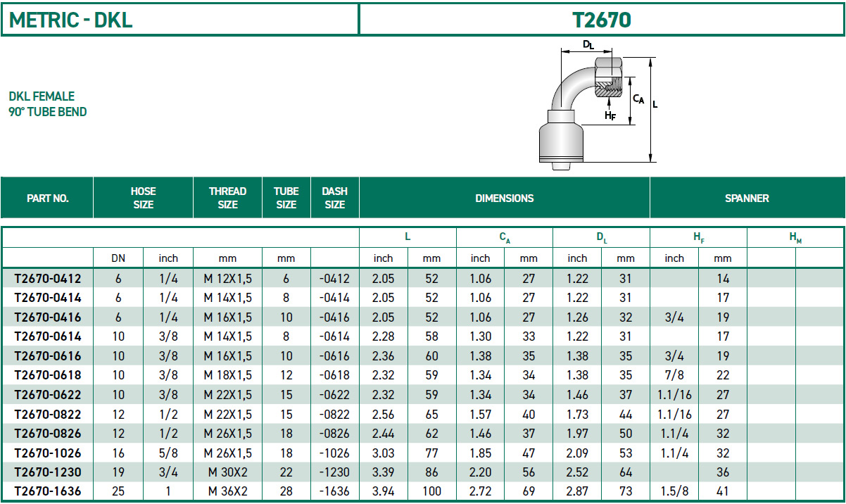Click the "SPANNER" header
Viewport: 846px width, 504px height.
pos(747,199)
